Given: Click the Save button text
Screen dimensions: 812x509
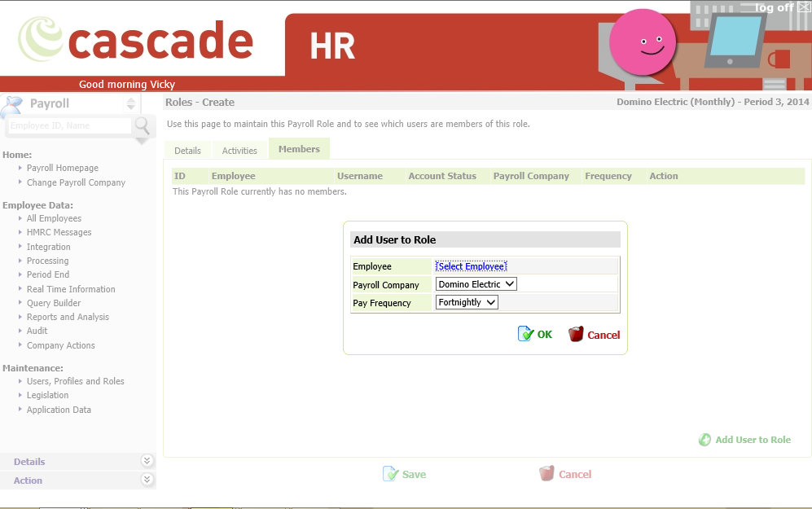Looking at the screenshot, I should [x=414, y=474].
